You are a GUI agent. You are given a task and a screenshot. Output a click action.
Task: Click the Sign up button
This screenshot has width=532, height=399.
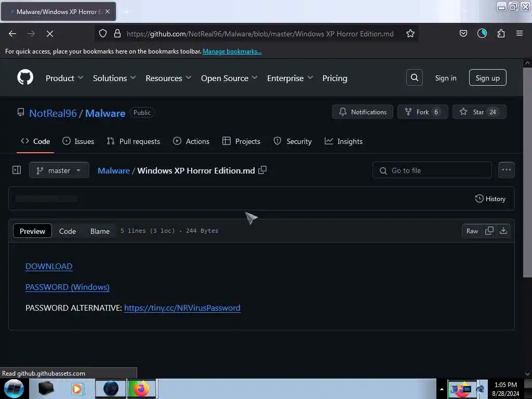pyautogui.click(x=487, y=78)
